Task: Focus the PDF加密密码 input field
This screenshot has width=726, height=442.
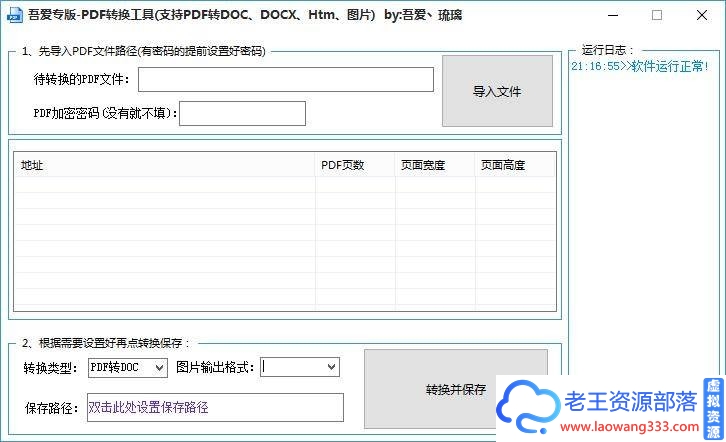Action: coord(242,114)
